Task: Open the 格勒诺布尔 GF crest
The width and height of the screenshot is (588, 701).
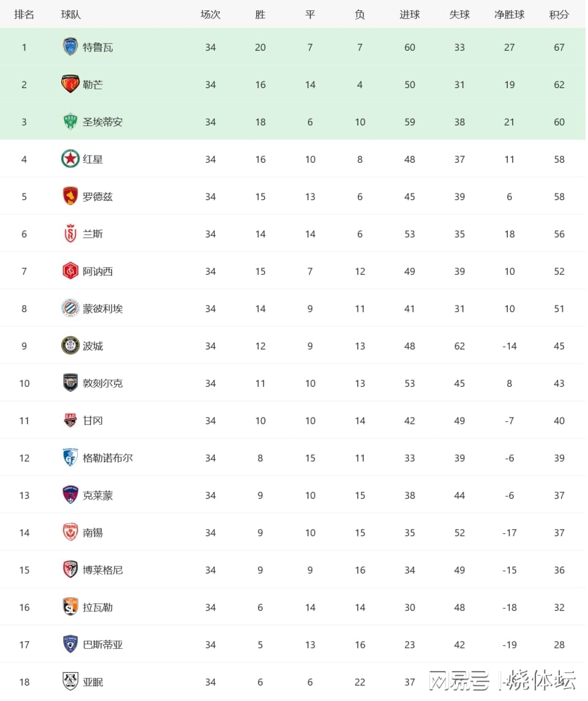Action: pyautogui.click(x=70, y=457)
